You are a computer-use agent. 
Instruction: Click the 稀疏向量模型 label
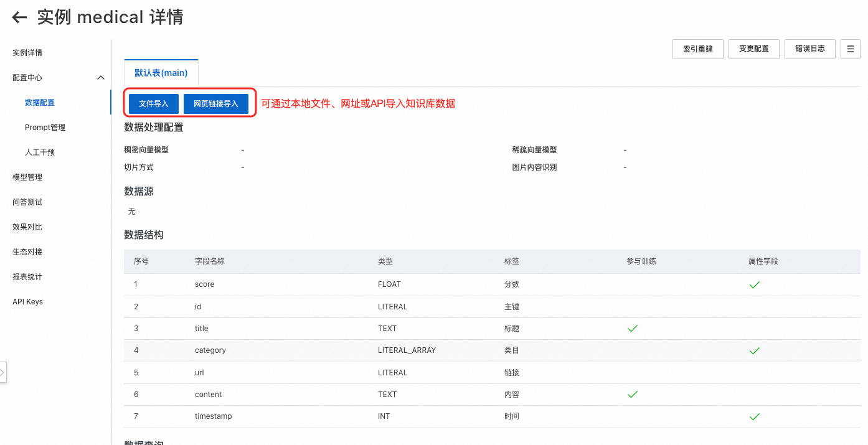point(534,150)
